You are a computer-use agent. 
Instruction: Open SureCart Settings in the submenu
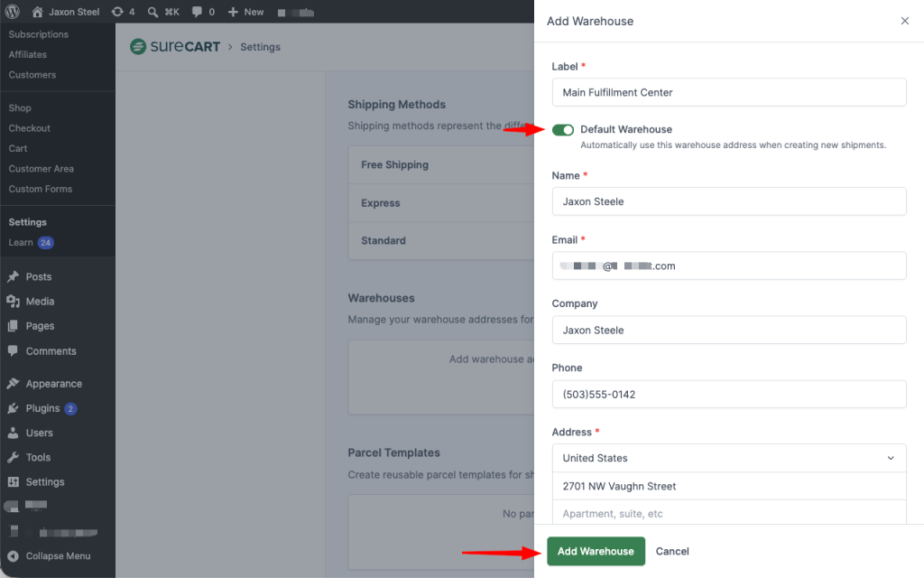28,222
